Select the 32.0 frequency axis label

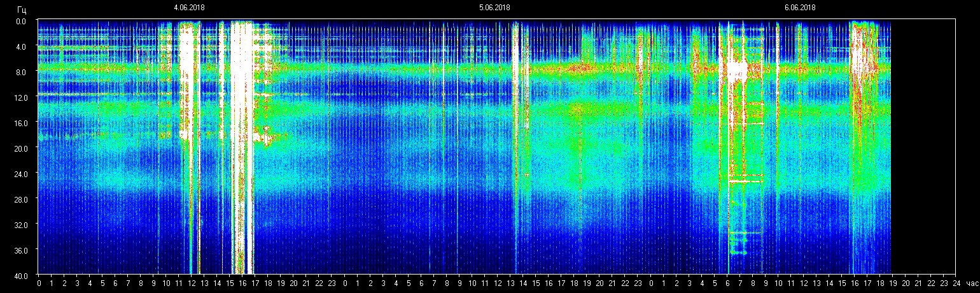tap(20, 225)
